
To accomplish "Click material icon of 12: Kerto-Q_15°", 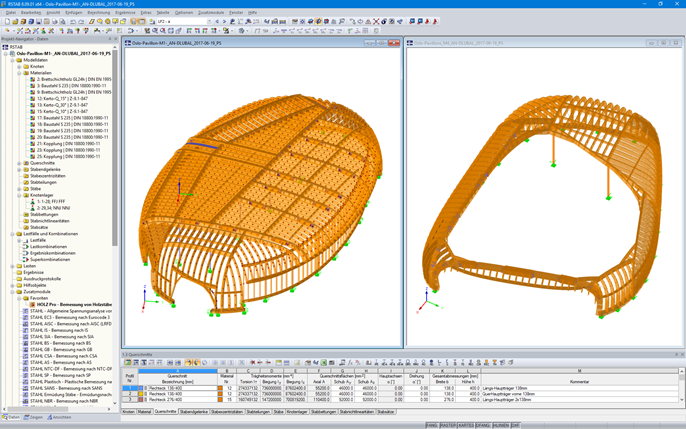I will (x=32, y=98).
